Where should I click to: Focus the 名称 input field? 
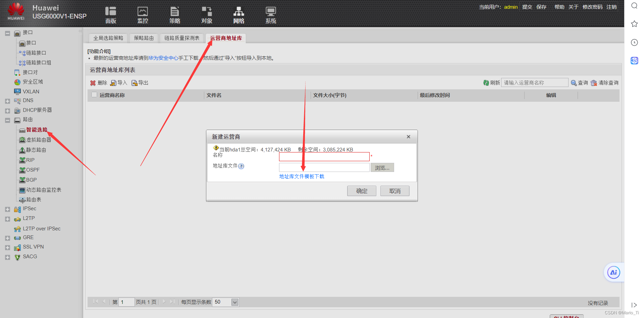click(324, 156)
